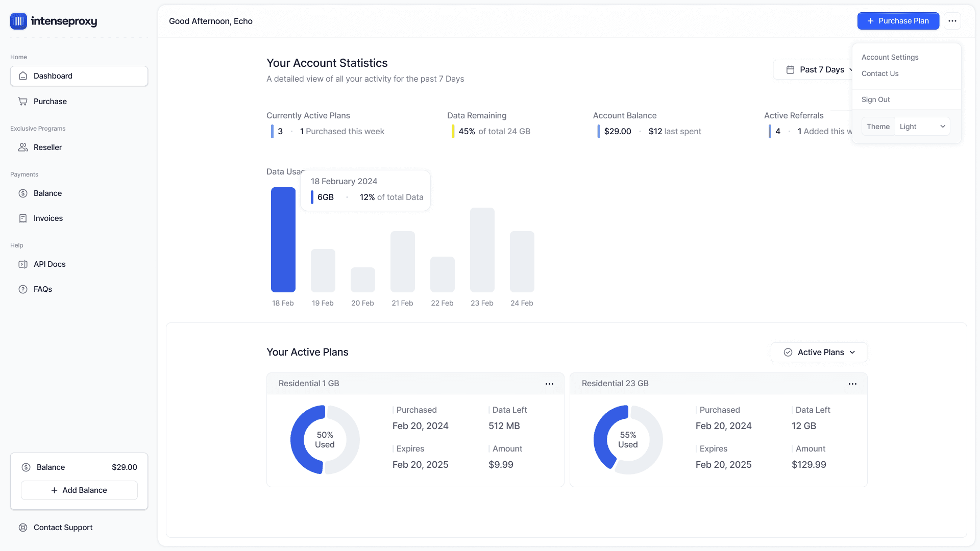Click the 23 Feb data usage bar
The width and height of the screenshot is (980, 551).
pyautogui.click(x=482, y=250)
